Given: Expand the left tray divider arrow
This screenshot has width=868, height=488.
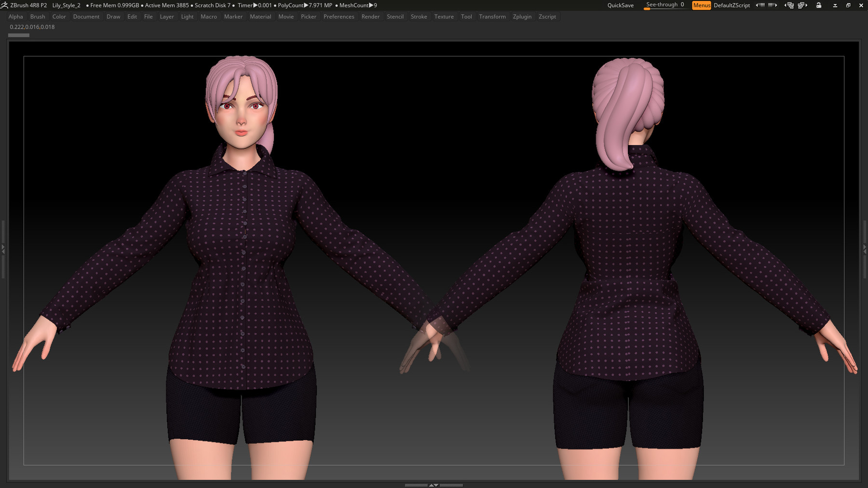Looking at the screenshot, I should click(3, 249).
